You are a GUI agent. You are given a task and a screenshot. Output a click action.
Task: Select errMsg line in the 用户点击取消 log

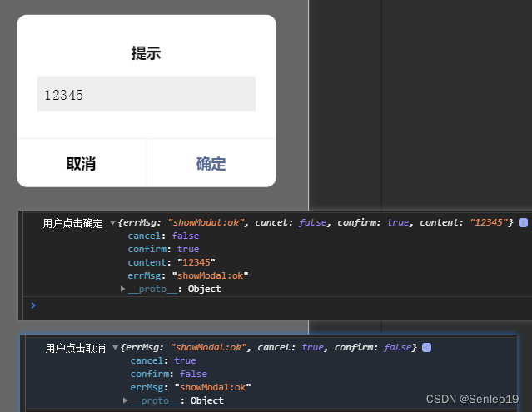(191, 387)
